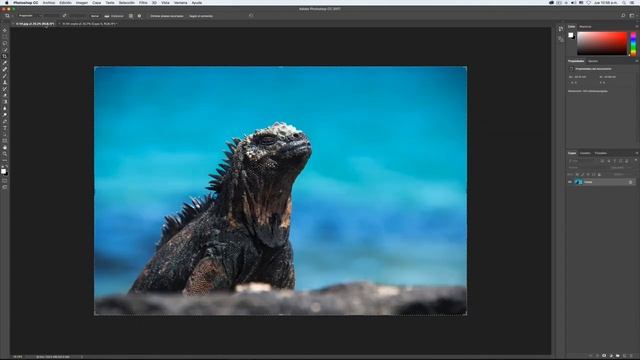Select the Brush tool

[5, 76]
